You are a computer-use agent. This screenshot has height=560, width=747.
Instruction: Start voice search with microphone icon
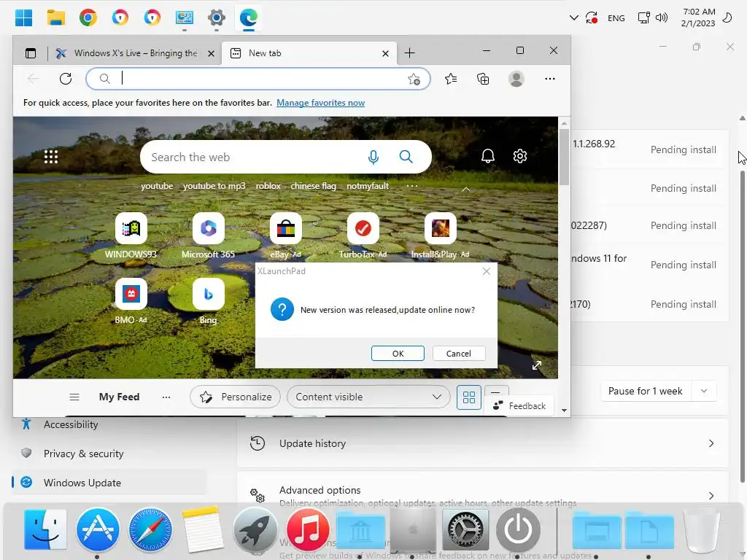[x=373, y=157]
